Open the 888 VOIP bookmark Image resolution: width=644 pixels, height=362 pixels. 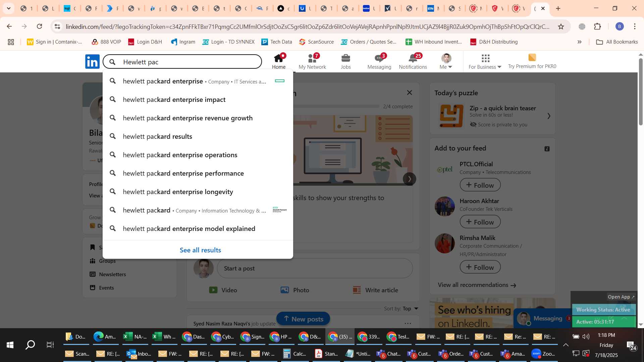pos(106,42)
